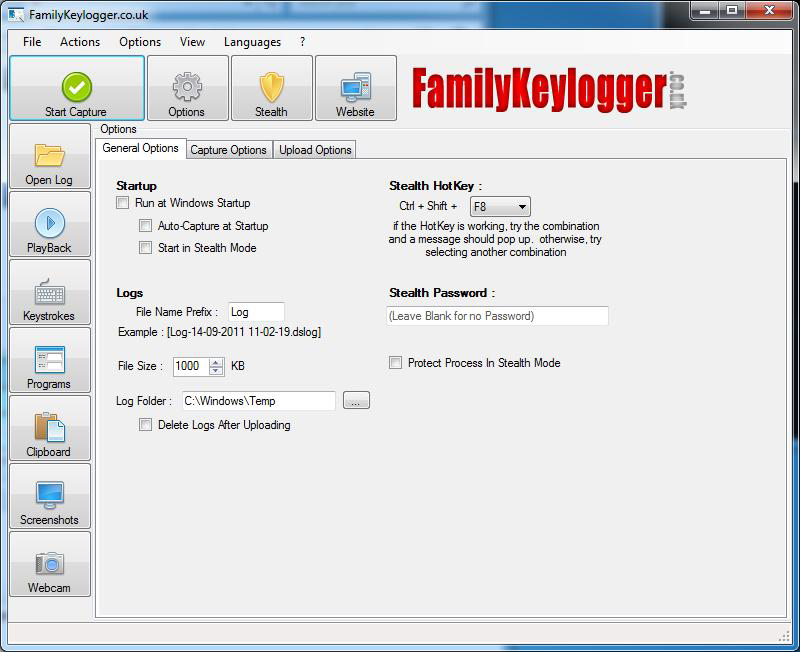Select the PlayBack sidebar button
Viewport: 800px width, 652px height.
tap(50, 224)
